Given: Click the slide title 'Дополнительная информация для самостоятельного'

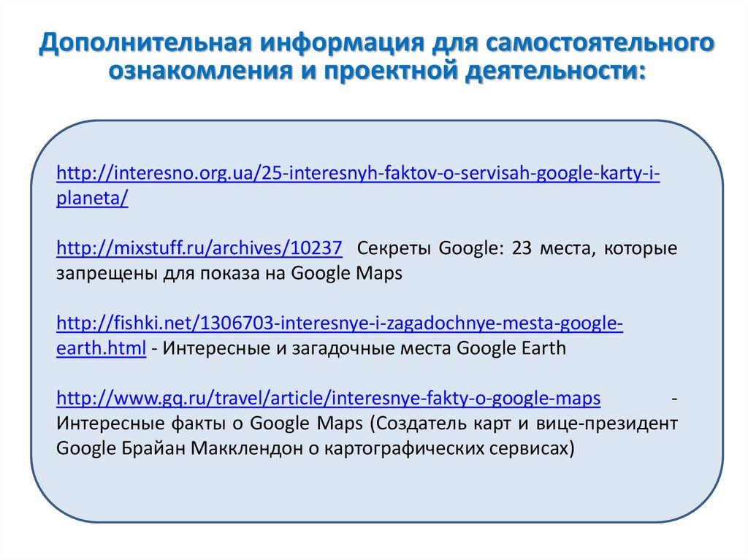Looking at the screenshot, I should (376, 43).
